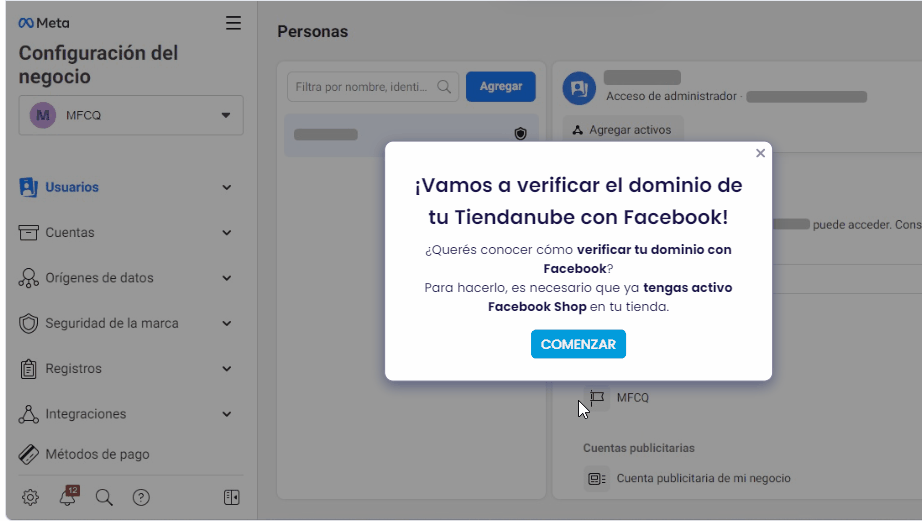Select Seguridad de la marca
Image resolution: width=922 pixels, height=521 pixels.
(112, 323)
